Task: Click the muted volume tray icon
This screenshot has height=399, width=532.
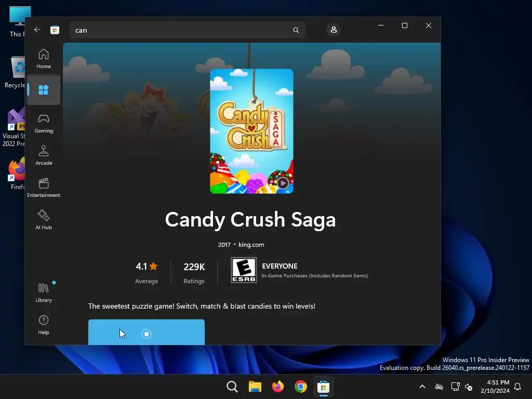Action: coord(469,387)
